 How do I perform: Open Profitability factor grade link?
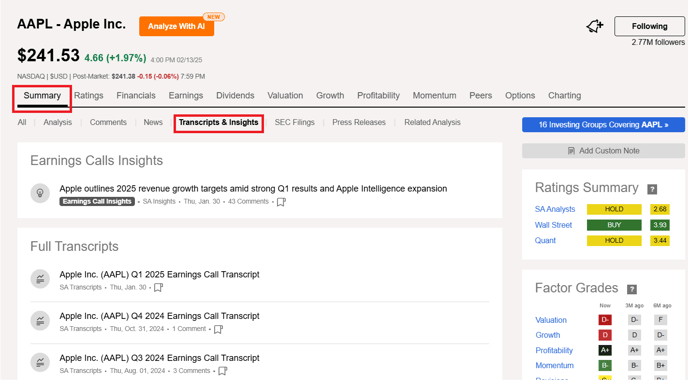(554, 350)
